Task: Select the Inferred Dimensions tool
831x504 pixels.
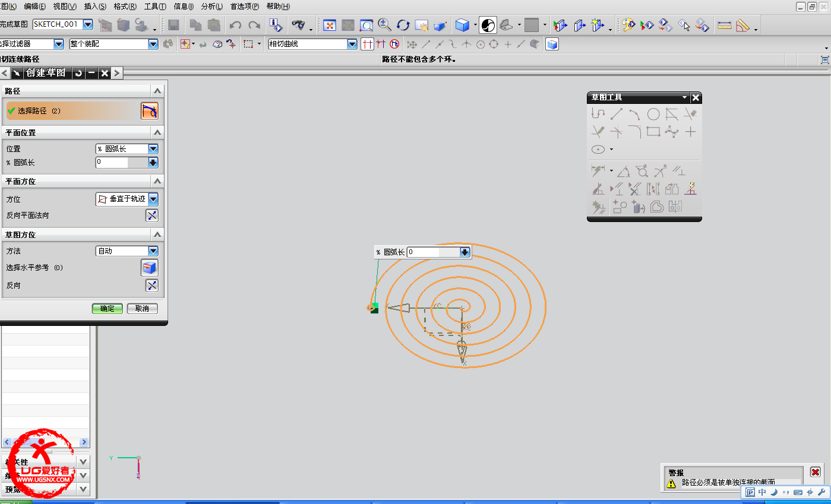Action: click(598, 172)
